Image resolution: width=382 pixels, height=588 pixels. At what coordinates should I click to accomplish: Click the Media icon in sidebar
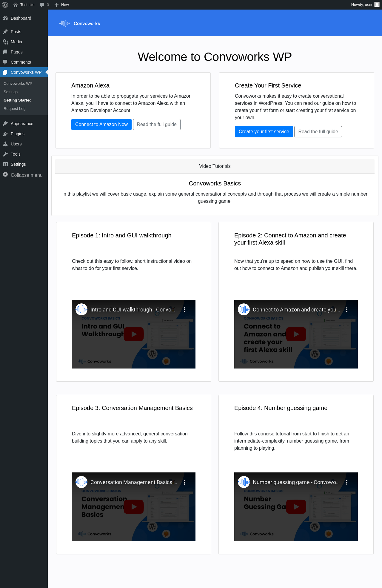[x=5, y=42]
